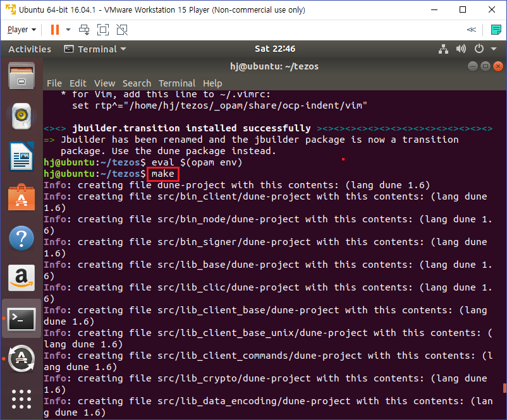507x420 pixels.
Task: Open the Ubuntu Activities overview
Action: (30, 49)
